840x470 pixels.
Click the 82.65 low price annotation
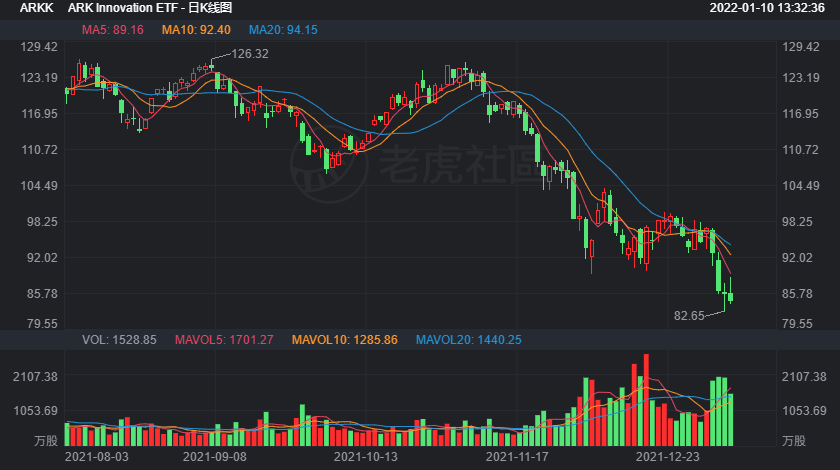pos(689,316)
